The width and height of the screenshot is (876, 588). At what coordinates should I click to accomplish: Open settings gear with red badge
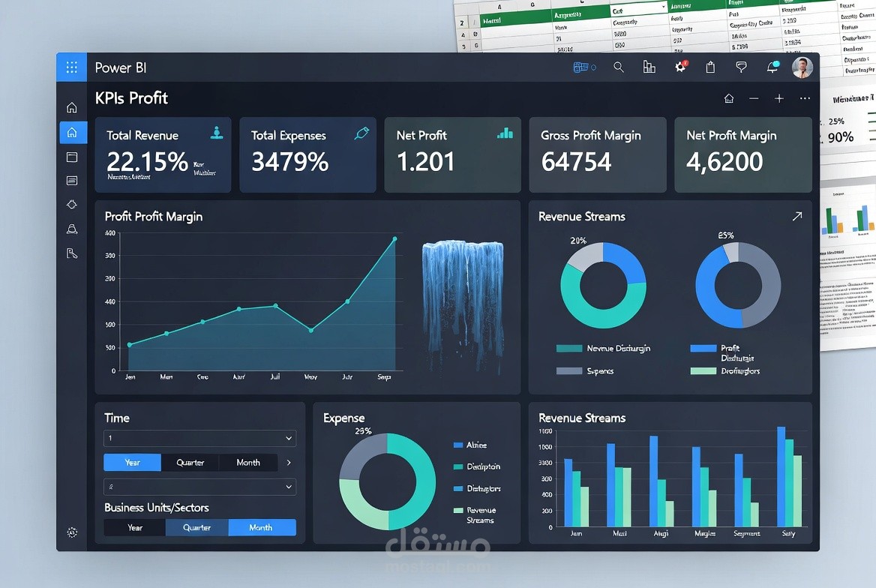(680, 67)
